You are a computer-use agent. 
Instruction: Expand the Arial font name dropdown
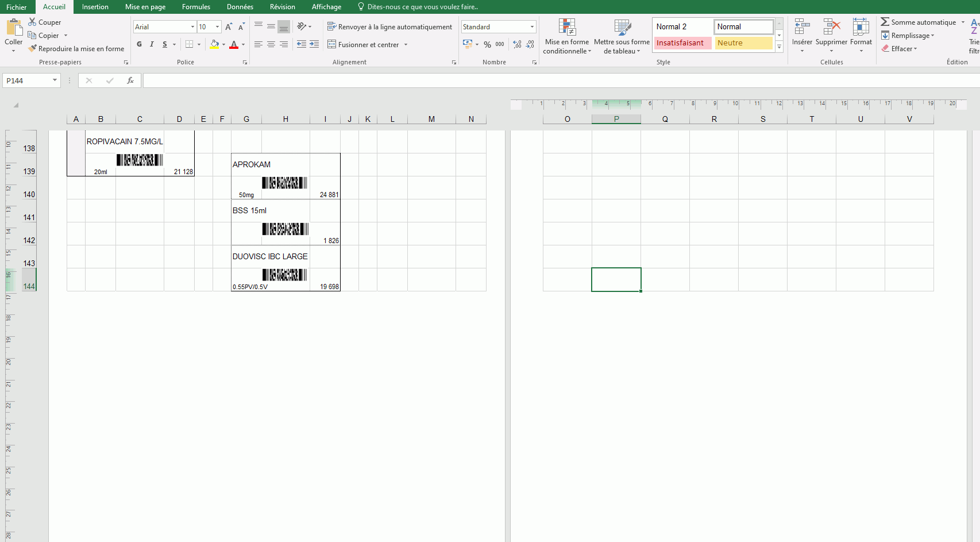tap(192, 26)
